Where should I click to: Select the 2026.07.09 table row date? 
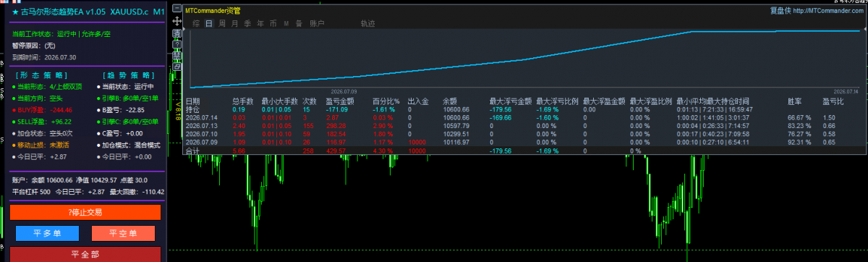point(202,143)
